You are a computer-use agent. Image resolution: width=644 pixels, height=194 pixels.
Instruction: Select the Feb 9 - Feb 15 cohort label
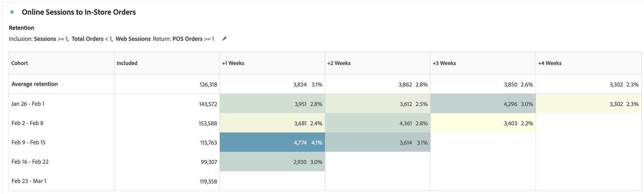pyautogui.click(x=29, y=142)
